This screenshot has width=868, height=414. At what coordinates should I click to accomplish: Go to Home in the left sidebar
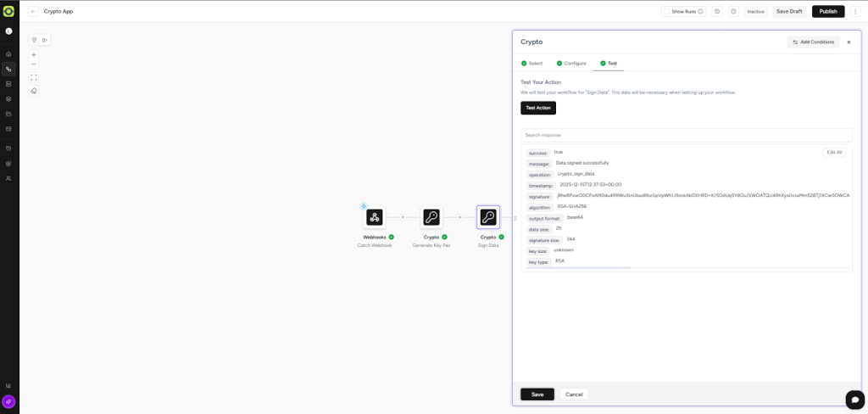pyautogui.click(x=8, y=53)
